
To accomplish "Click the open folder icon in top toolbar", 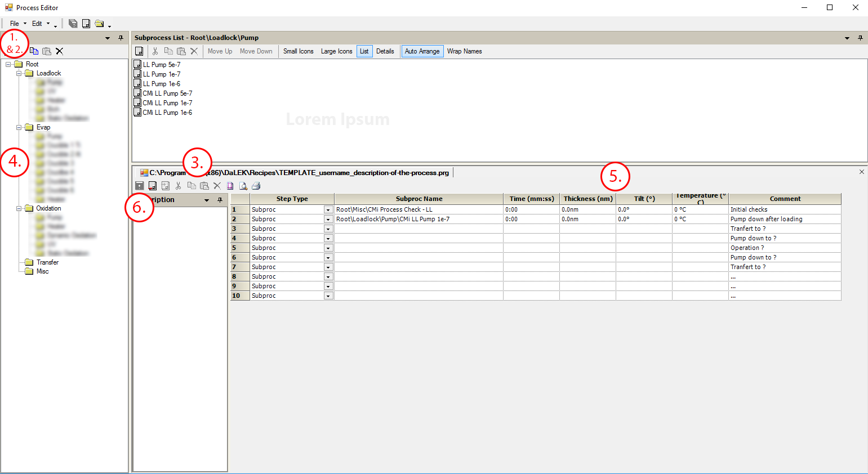I will pos(99,24).
